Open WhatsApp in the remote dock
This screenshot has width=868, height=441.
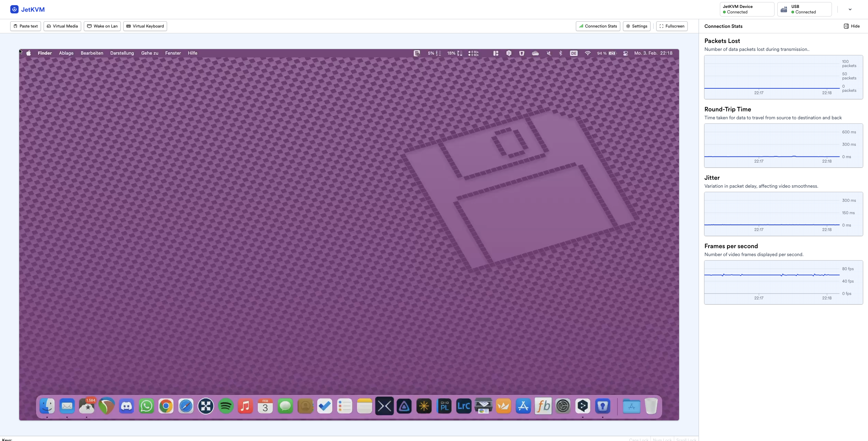[146, 406]
